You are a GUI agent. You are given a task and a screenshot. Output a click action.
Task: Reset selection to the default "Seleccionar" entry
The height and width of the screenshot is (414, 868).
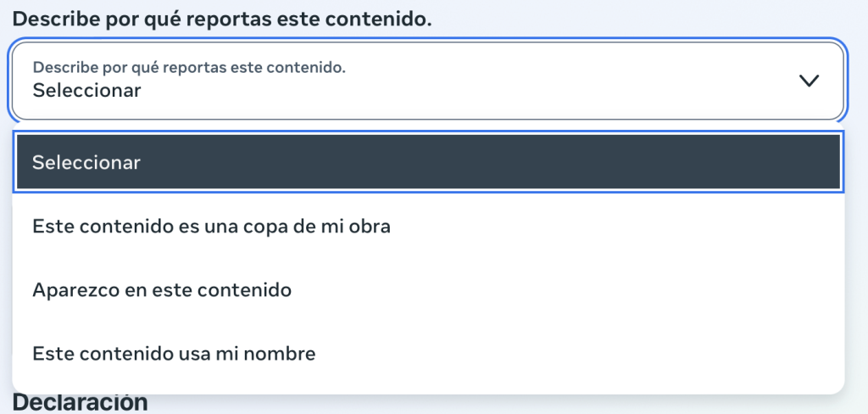(86, 162)
